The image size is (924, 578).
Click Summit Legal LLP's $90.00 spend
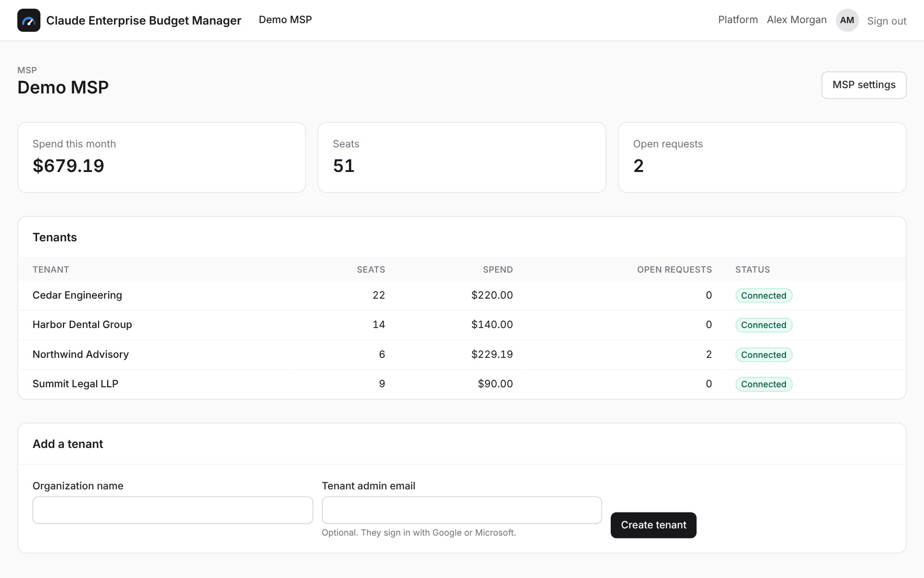click(495, 384)
